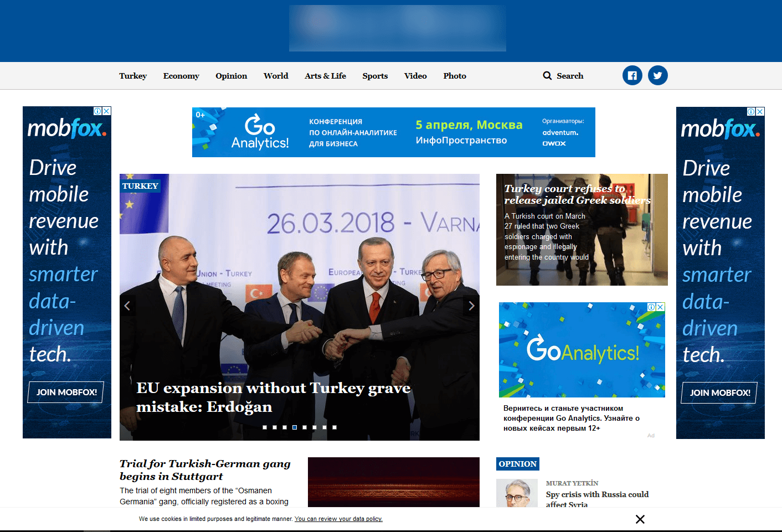Click the Search magnifier icon

tap(547, 76)
